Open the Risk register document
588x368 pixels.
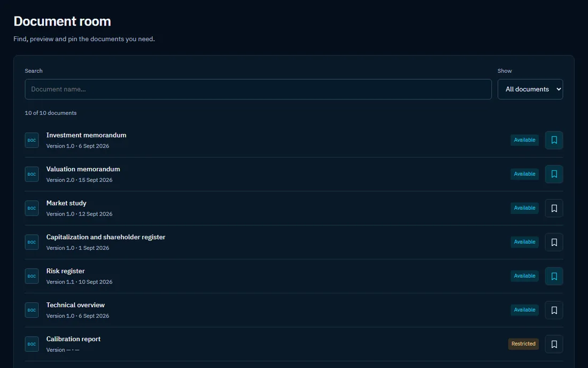click(x=66, y=271)
